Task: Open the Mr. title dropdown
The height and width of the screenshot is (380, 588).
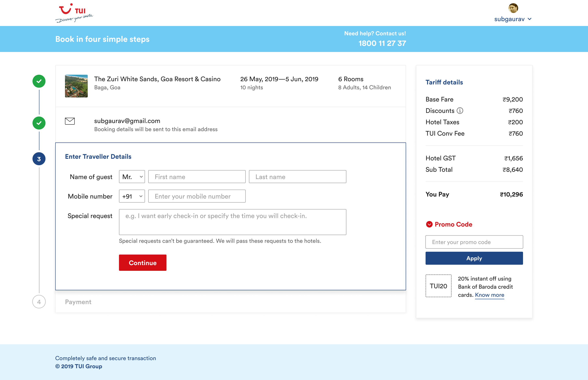Action: pos(132,177)
